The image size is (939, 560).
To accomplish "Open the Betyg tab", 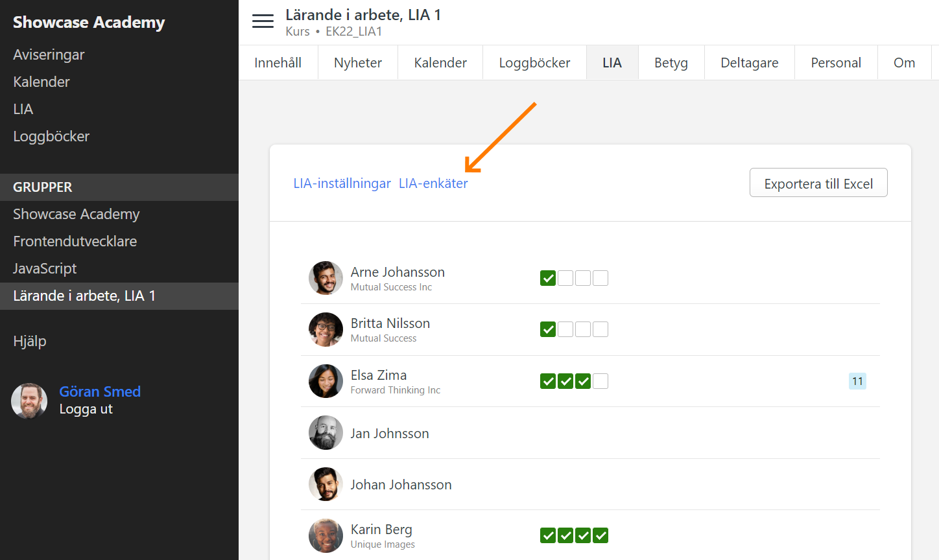I will tap(671, 63).
